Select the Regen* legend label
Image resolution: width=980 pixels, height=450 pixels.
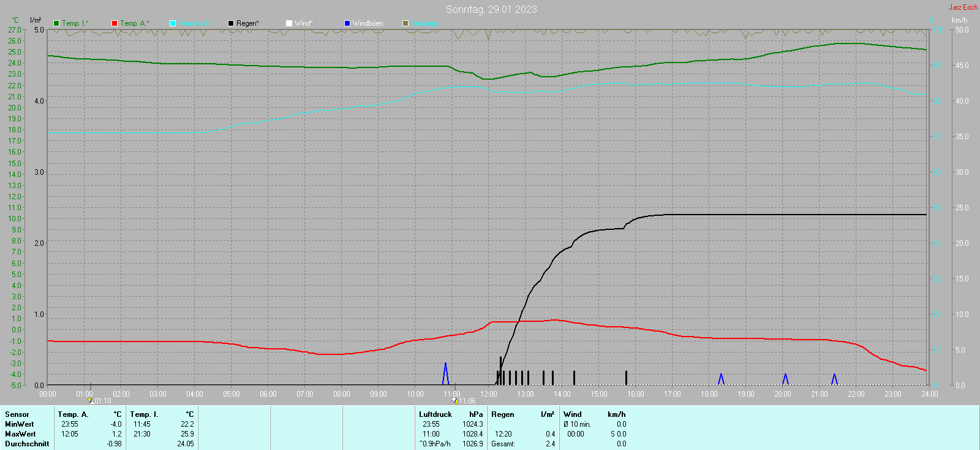pyautogui.click(x=247, y=23)
